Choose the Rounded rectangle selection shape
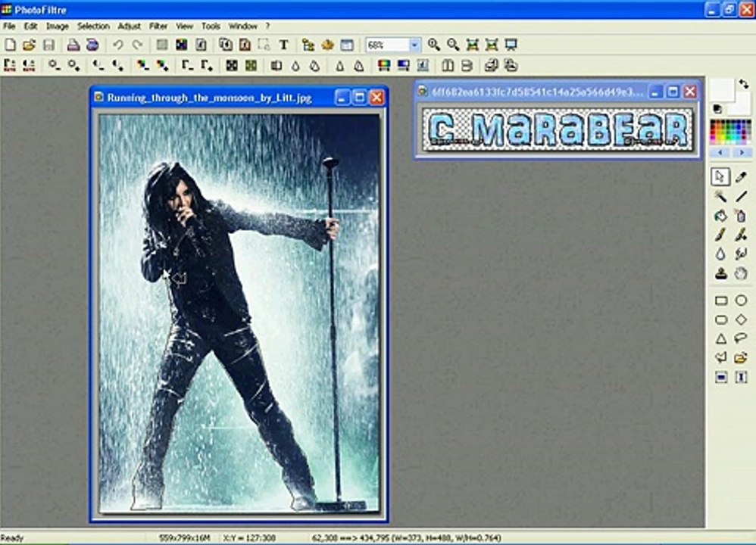Viewport: 756px width, 545px height. [721, 319]
